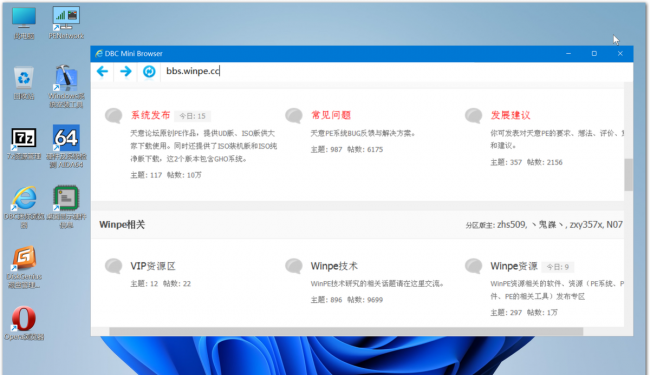Image resolution: width=650 pixels, height=375 pixels.
Task: Click the vertical scrollbar thumb of the browser
Action: (628, 174)
